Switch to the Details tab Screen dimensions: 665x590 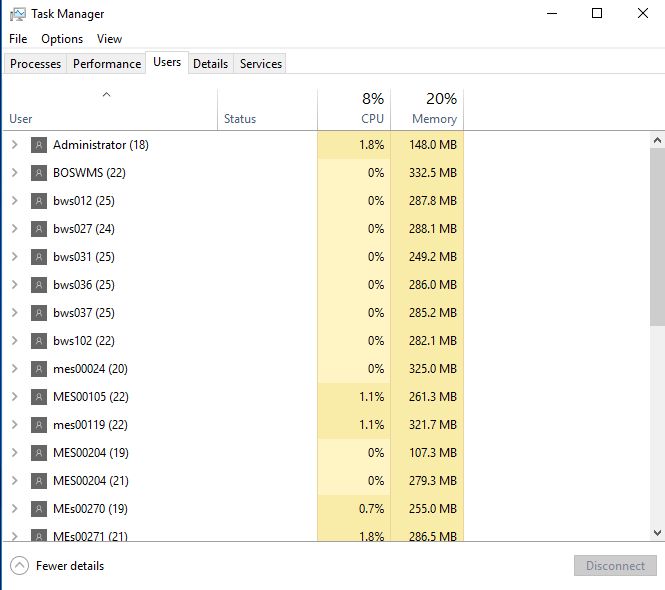(x=210, y=64)
